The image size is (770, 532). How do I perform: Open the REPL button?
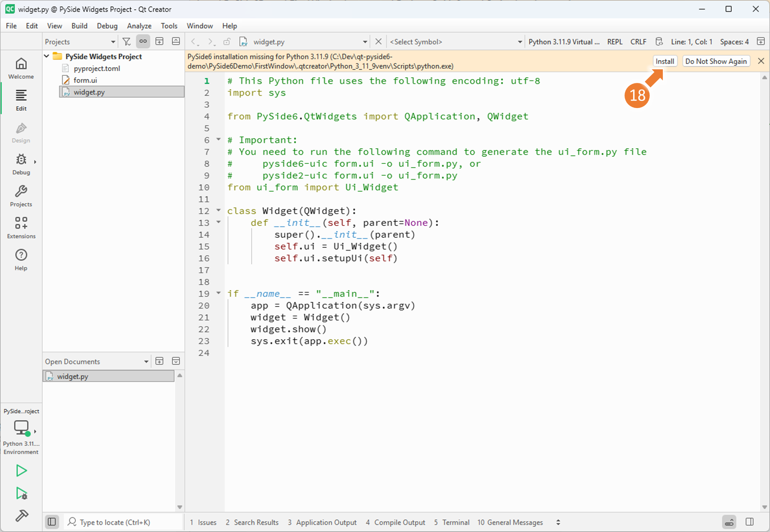[615, 42]
